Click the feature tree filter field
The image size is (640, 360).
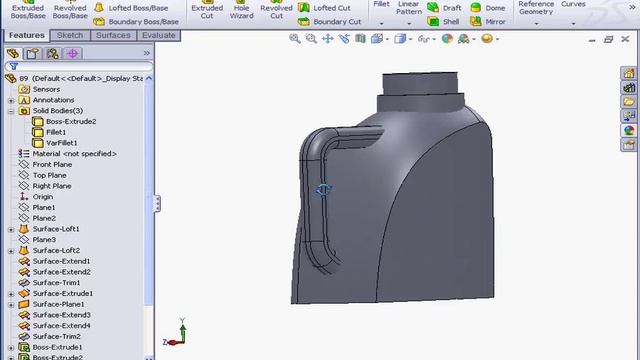(x=79, y=66)
